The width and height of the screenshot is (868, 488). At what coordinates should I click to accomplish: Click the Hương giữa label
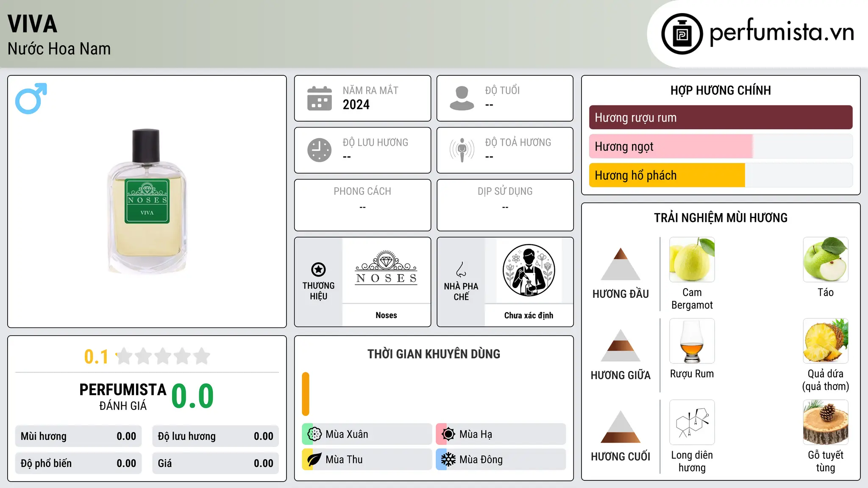coord(620,375)
